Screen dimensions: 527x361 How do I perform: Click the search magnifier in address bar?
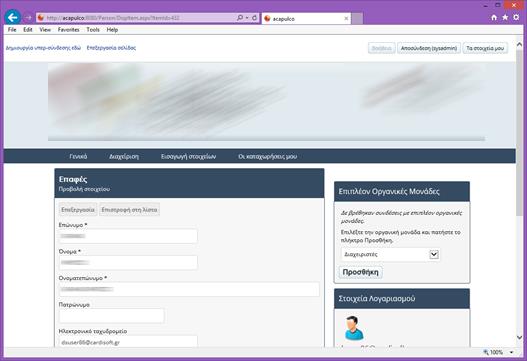tap(240, 17)
